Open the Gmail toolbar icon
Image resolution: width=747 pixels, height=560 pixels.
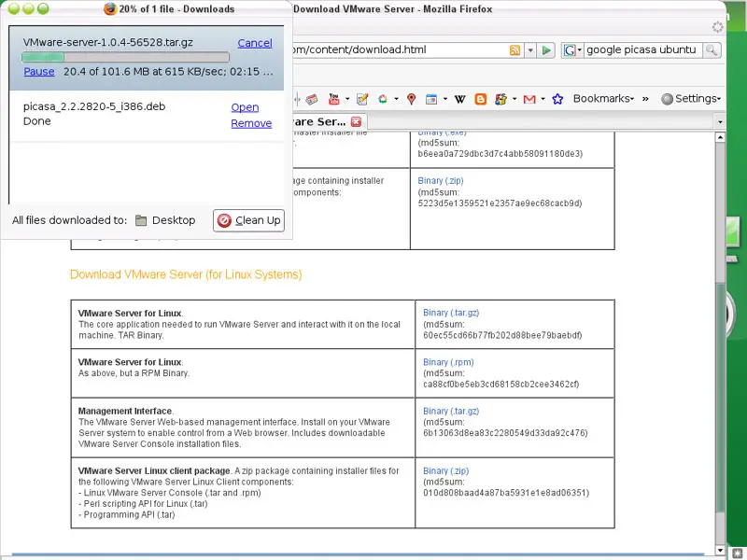point(529,99)
